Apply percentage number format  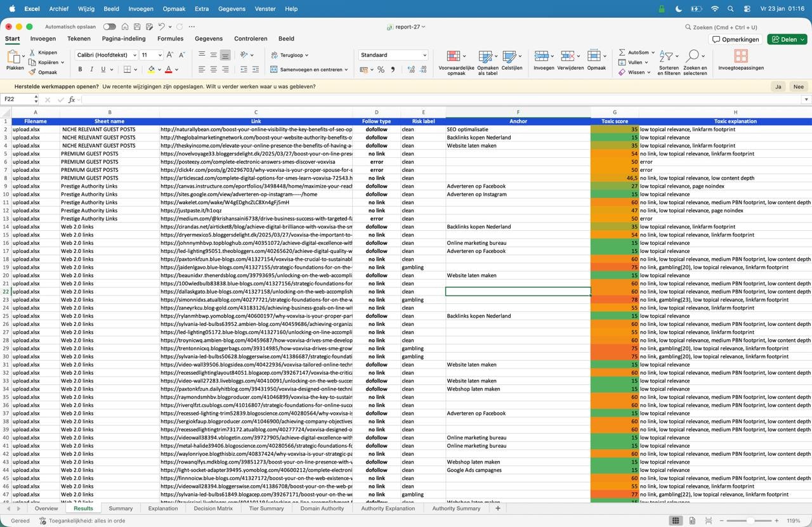381,68
